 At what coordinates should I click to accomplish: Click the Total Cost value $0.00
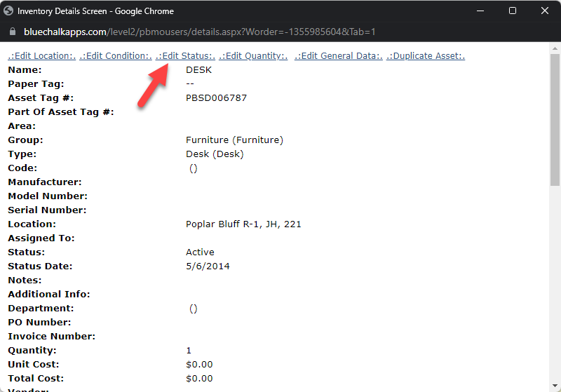tap(199, 379)
